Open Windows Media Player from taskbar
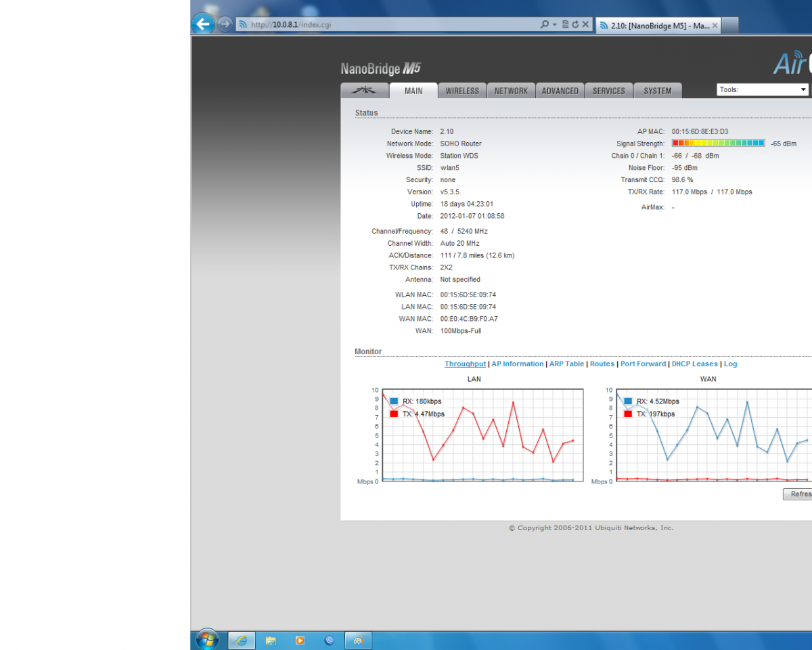The width and height of the screenshot is (812, 650). pyautogui.click(x=300, y=640)
